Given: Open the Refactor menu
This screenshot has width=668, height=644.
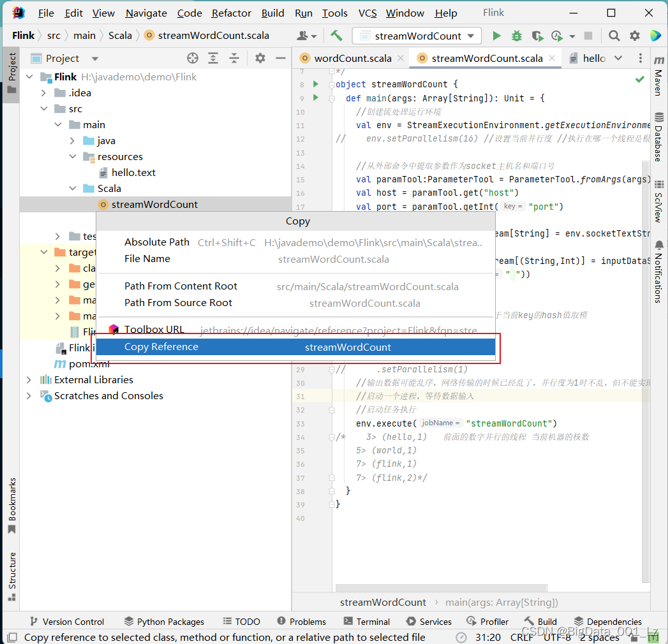Looking at the screenshot, I should click(232, 13).
